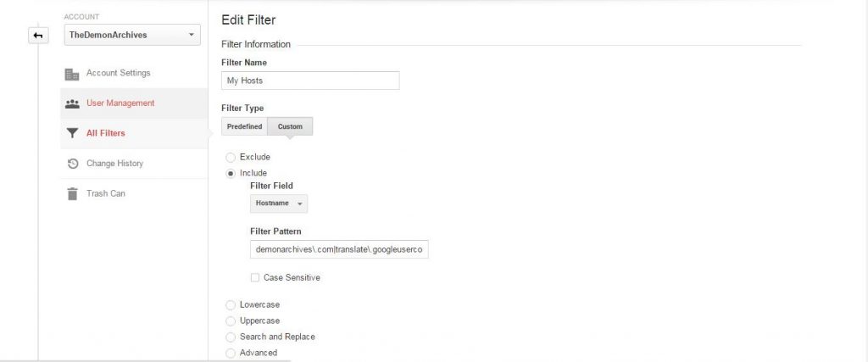Click the Filter Pattern text box
The width and height of the screenshot is (868, 362).
click(339, 249)
